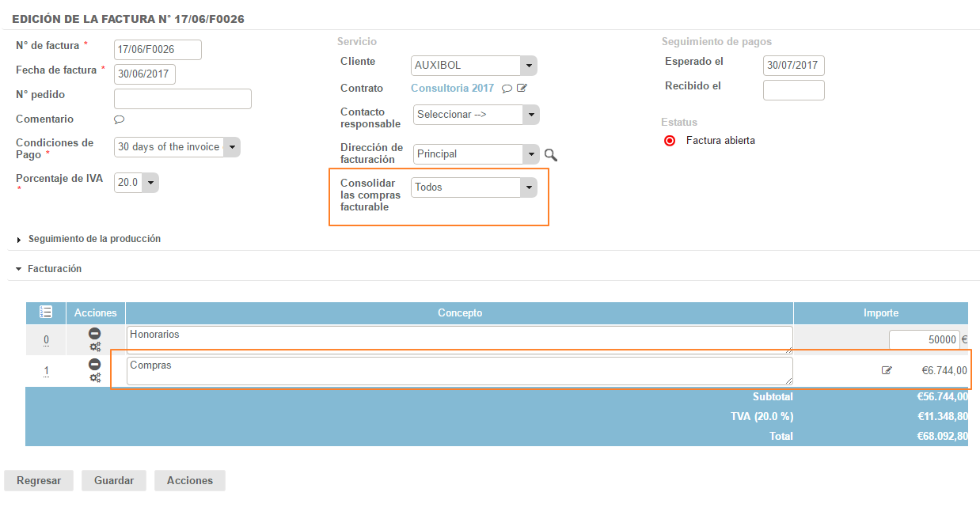Click the Guardar button
This screenshot has height=515, width=980.
[x=114, y=480]
